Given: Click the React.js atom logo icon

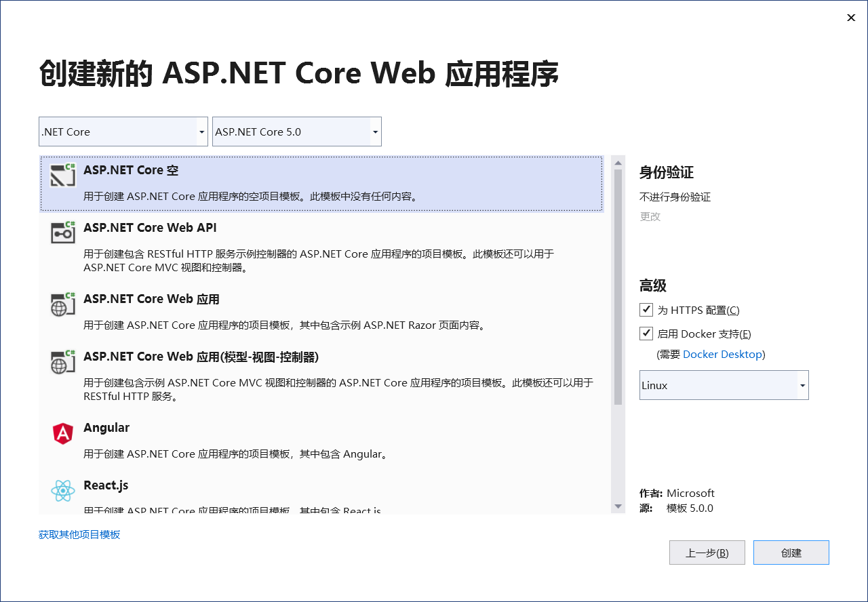Looking at the screenshot, I should (62, 490).
